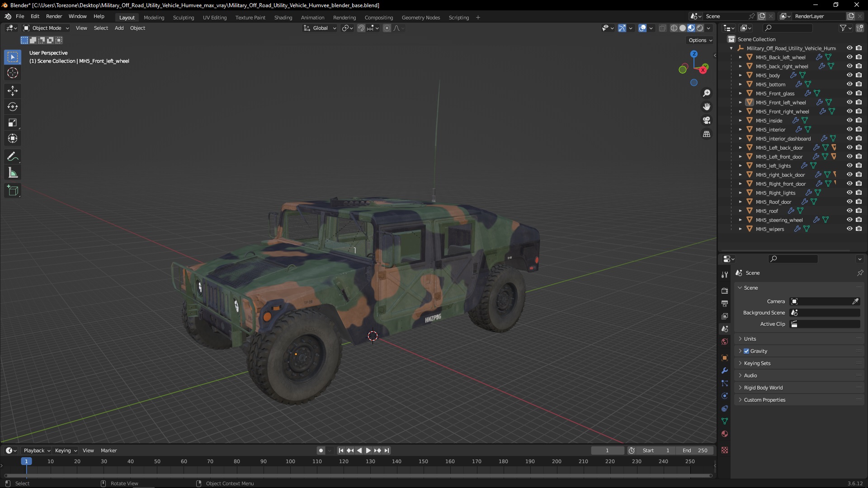868x488 pixels.
Task: Expand MH5_steering_wheel in outliner
Action: point(740,220)
